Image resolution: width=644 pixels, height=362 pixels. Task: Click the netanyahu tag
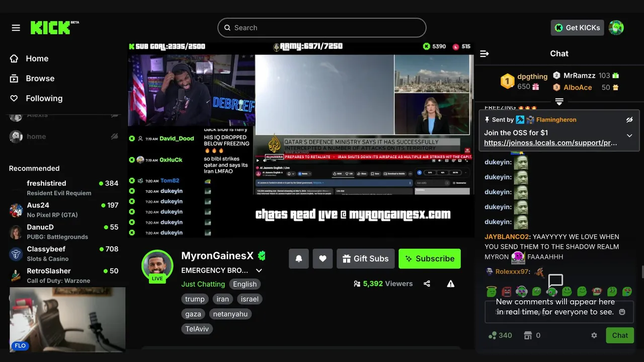point(230,314)
